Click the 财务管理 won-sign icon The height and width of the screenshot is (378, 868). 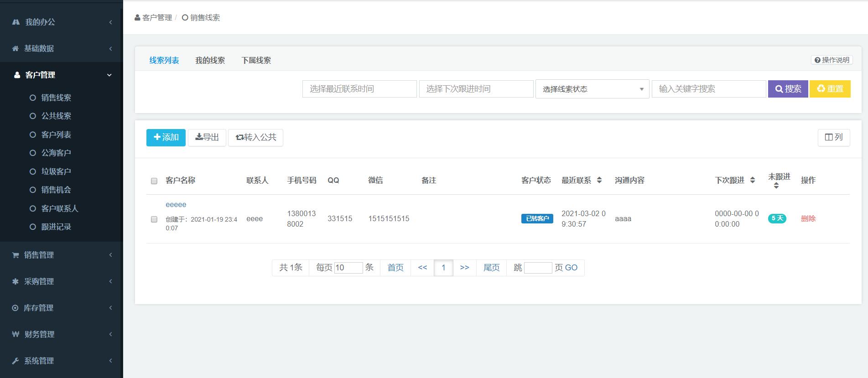[x=16, y=334]
